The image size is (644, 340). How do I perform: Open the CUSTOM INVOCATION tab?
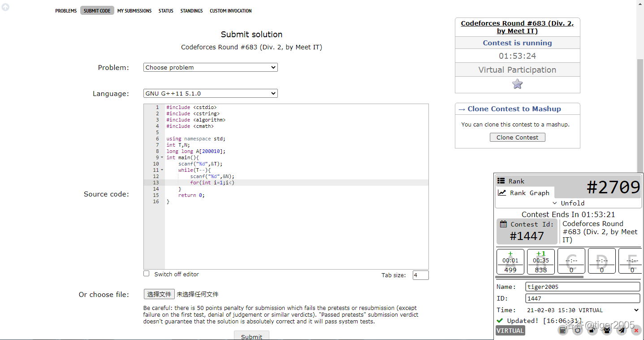coord(231,11)
